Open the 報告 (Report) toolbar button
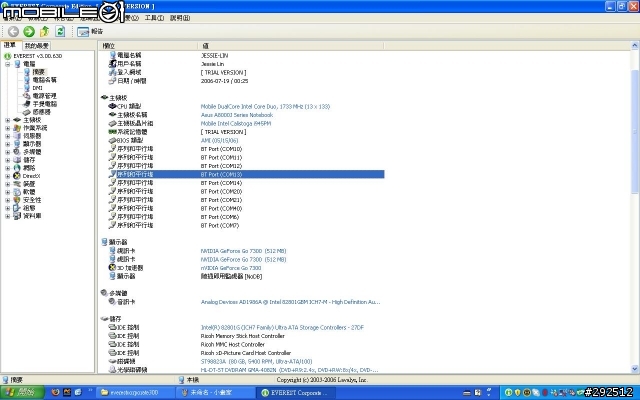This screenshot has height=400, width=640. [x=90, y=31]
